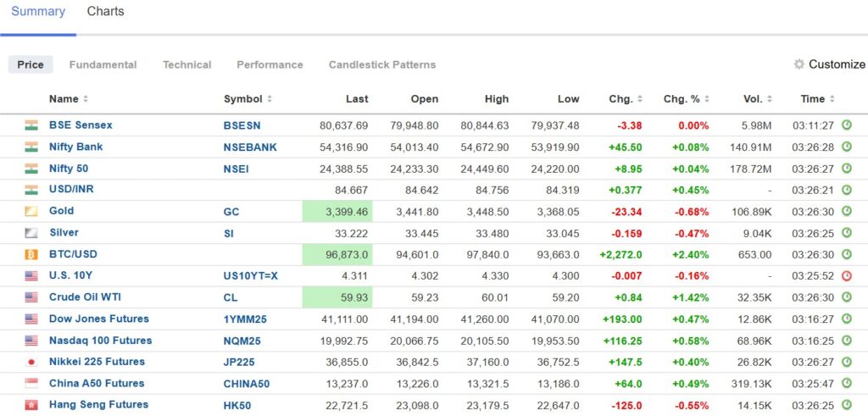Click the red clock icon in U.S. 10Y row
The image size is (868, 416).
[x=847, y=275]
